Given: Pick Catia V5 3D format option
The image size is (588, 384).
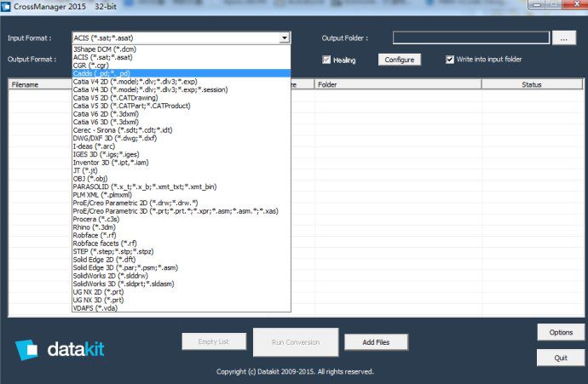Looking at the screenshot, I should click(x=131, y=106).
